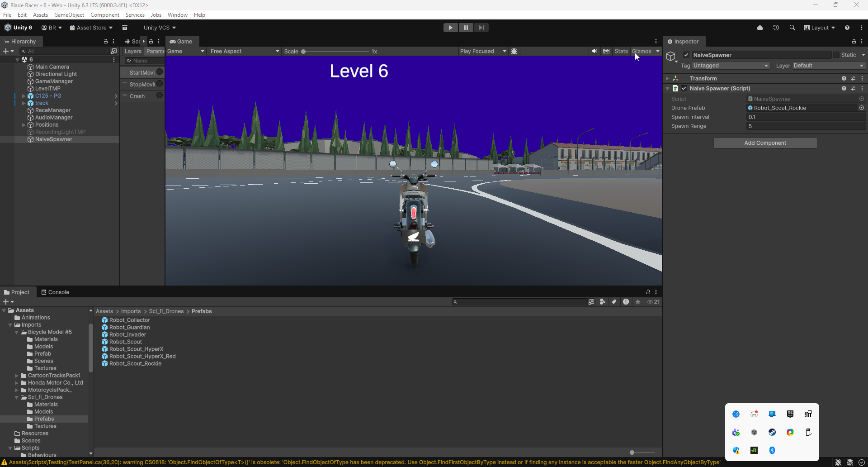The image size is (868, 467).
Task: Open the GameObject menu
Action: [69, 14]
